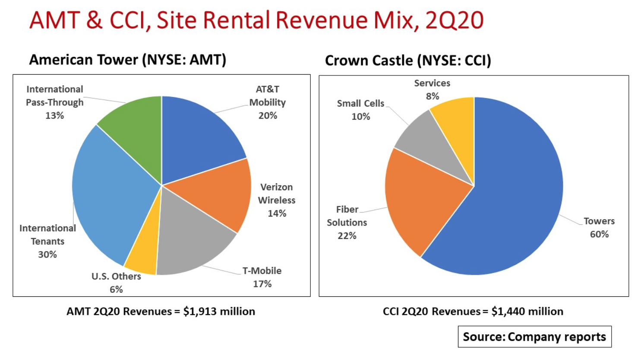Click the 'Small Cells 10%' label
Screen dimensions: 644x358
pos(360,110)
